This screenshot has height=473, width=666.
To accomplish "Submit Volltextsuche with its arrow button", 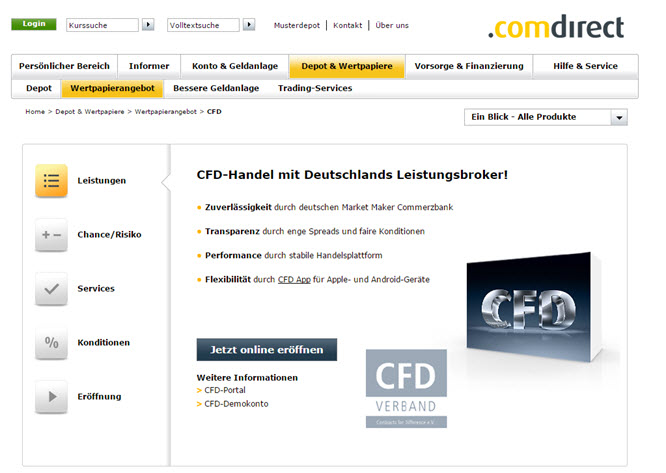I will (249, 25).
